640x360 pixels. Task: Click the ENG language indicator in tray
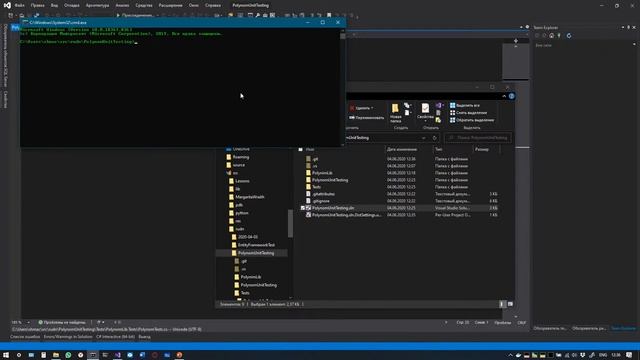[603, 355]
